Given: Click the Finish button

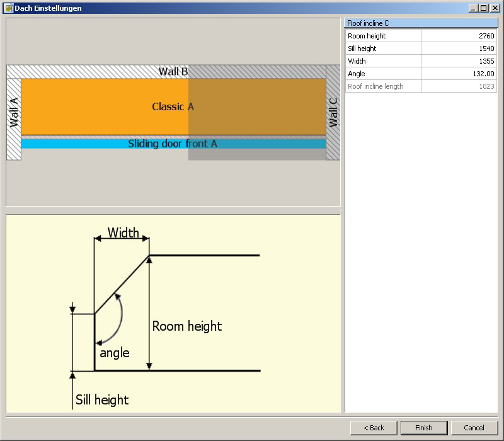Looking at the screenshot, I should (x=424, y=428).
